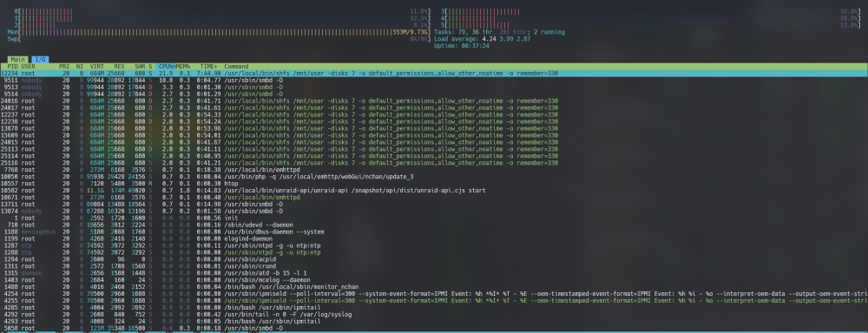The height and width of the screenshot is (333, 868).
Task: Select shfs process row PID 24016
Action: (x=434, y=101)
